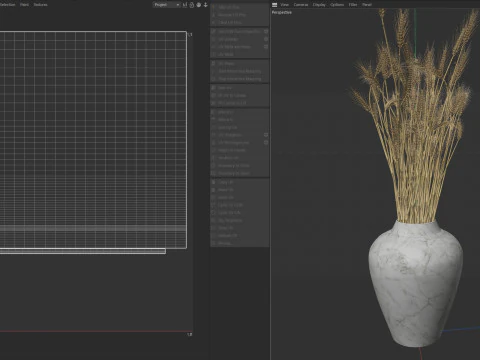Open settings gear for UV Rectangularize
This screenshot has width=480, height=360.
pyautogui.click(x=266, y=142)
